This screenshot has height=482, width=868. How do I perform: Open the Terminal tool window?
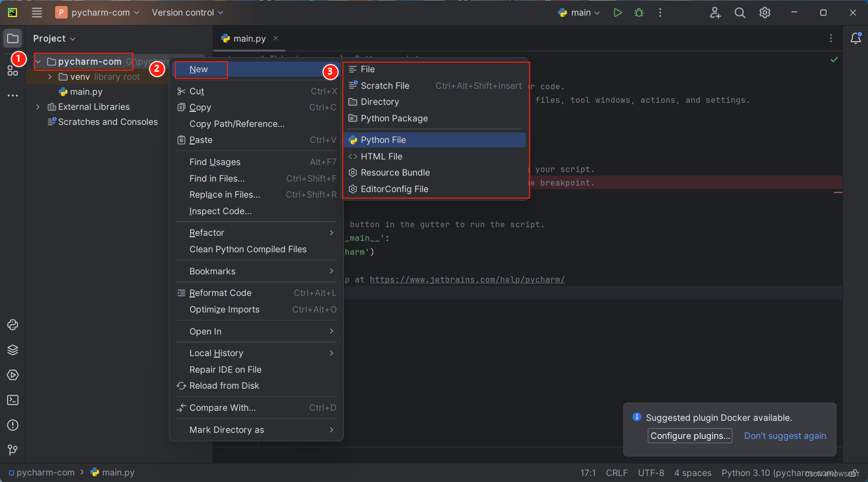[x=13, y=400]
